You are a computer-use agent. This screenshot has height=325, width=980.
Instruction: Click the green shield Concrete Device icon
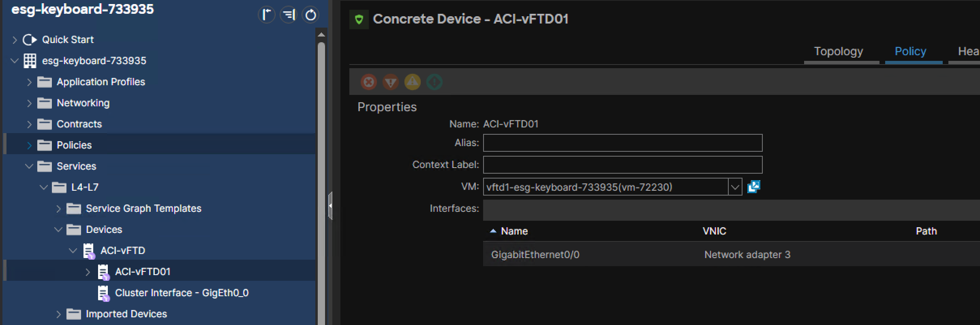click(359, 19)
